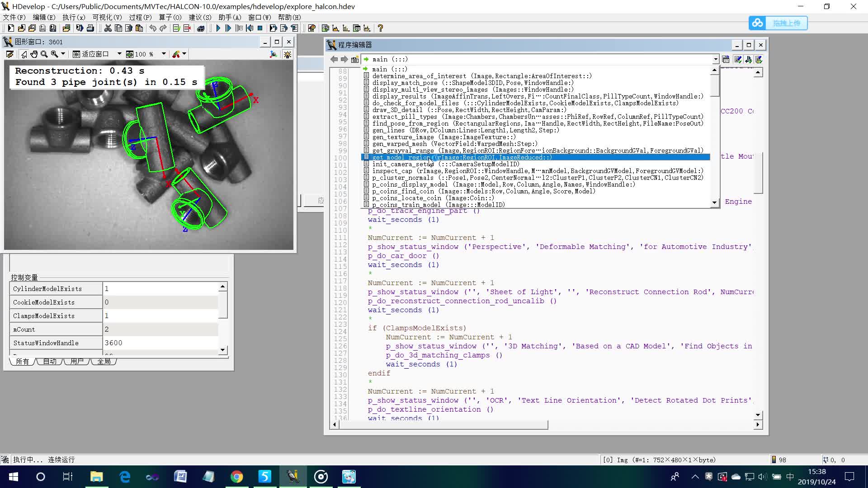Select the magnifier zoom tool

pyautogui.click(x=44, y=54)
